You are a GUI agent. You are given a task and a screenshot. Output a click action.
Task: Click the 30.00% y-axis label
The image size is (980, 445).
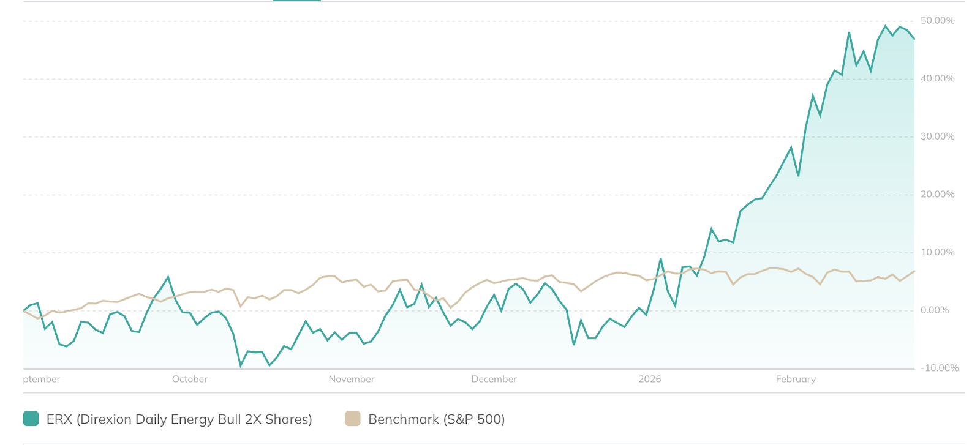pyautogui.click(x=938, y=136)
